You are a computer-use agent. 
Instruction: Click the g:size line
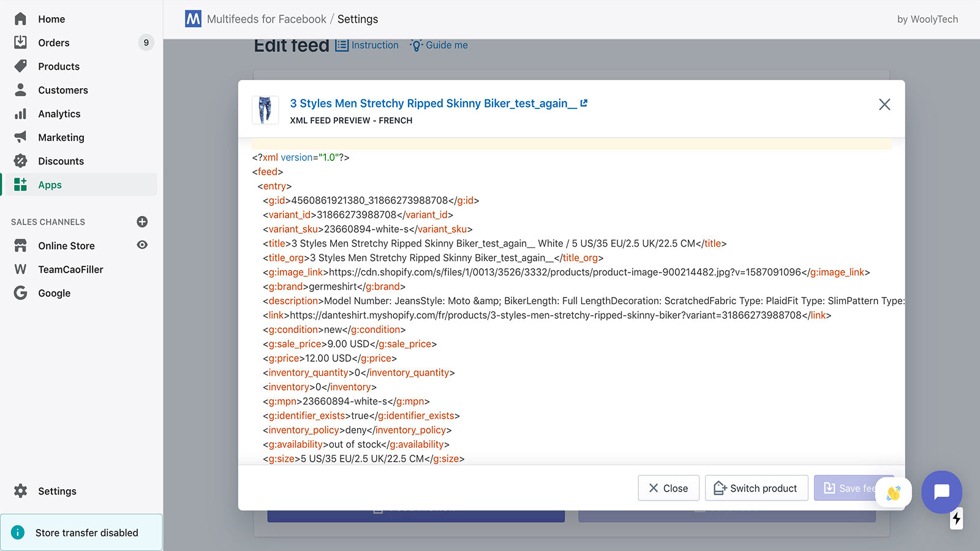(x=363, y=459)
